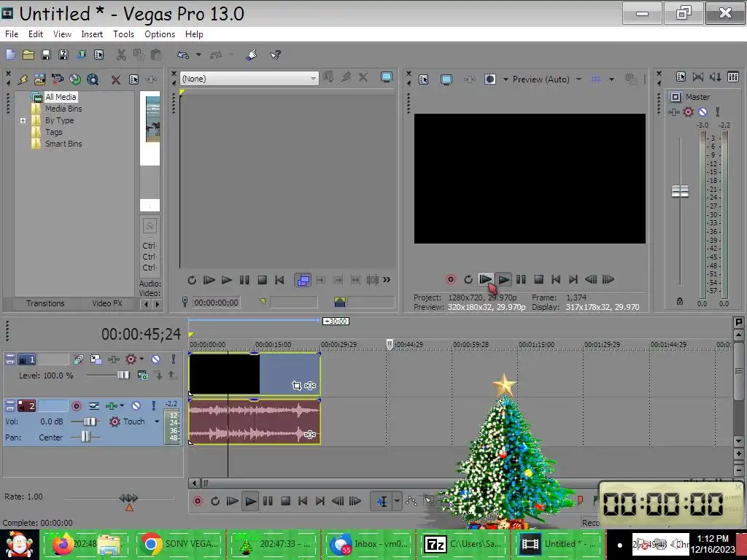
Task: Toggle trimmer overwrite mode highlighted button
Action: (x=303, y=280)
